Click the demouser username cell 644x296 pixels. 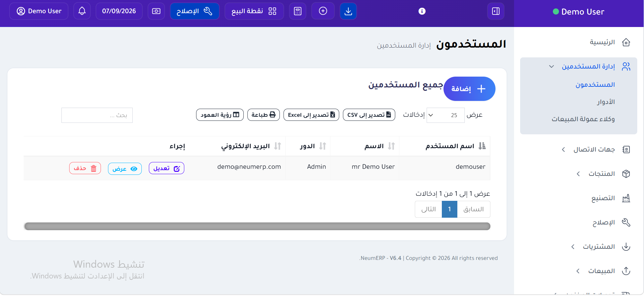pos(471,167)
